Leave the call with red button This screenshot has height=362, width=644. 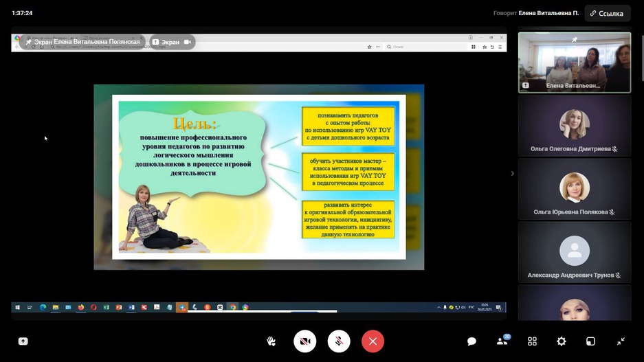[x=373, y=341]
